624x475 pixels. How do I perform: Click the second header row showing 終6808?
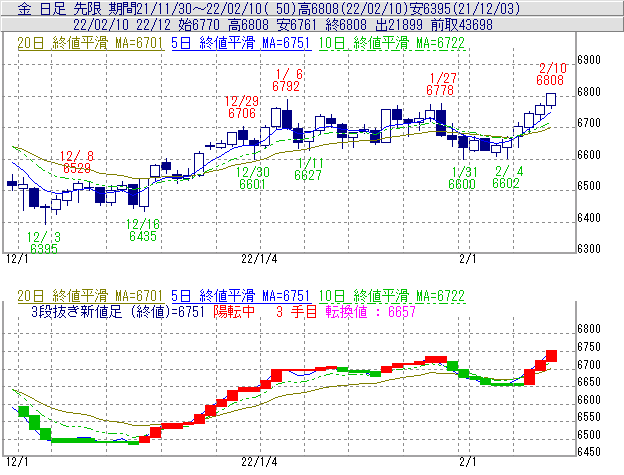click(x=312, y=25)
